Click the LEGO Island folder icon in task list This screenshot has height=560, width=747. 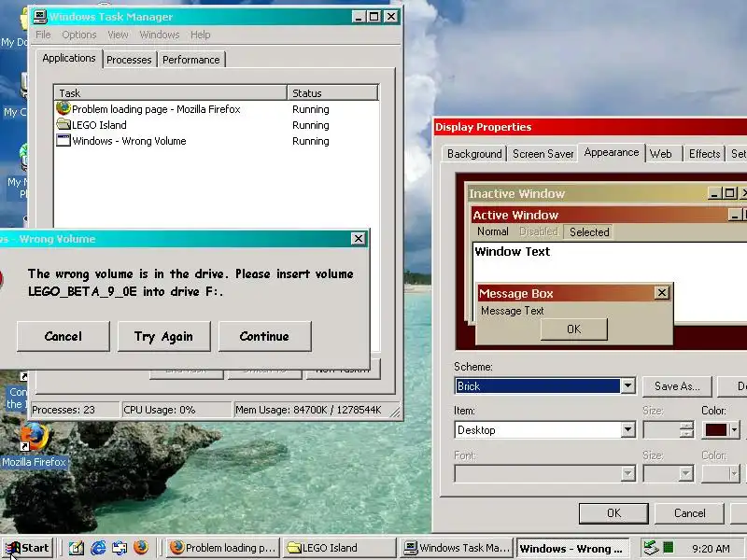63,125
